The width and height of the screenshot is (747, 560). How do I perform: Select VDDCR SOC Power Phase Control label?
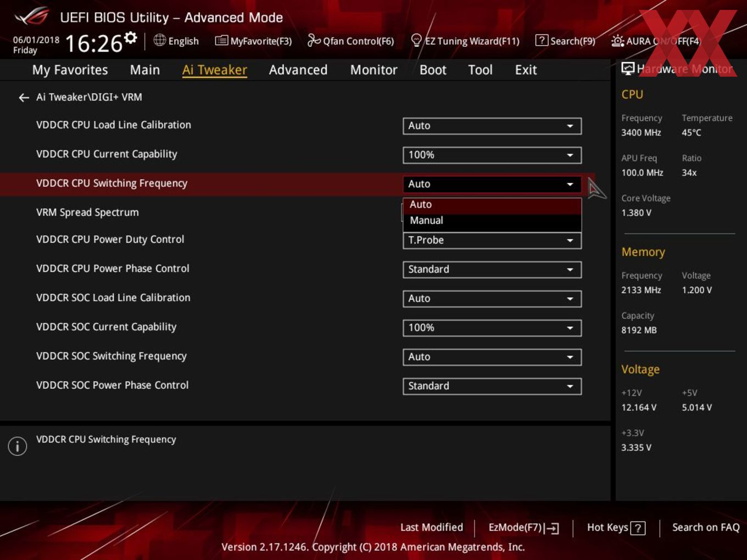pos(112,385)
